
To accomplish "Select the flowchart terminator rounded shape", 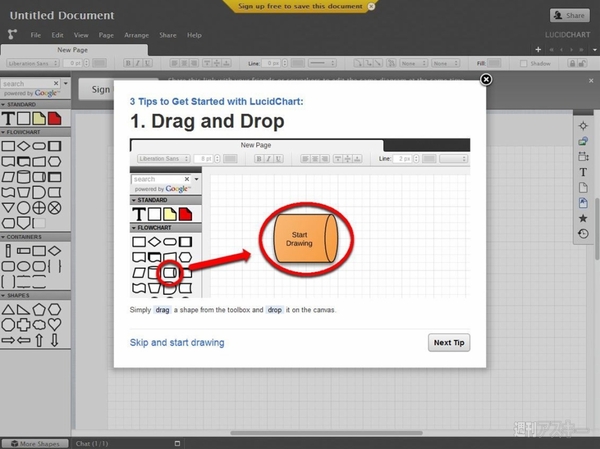I will 39,146.
